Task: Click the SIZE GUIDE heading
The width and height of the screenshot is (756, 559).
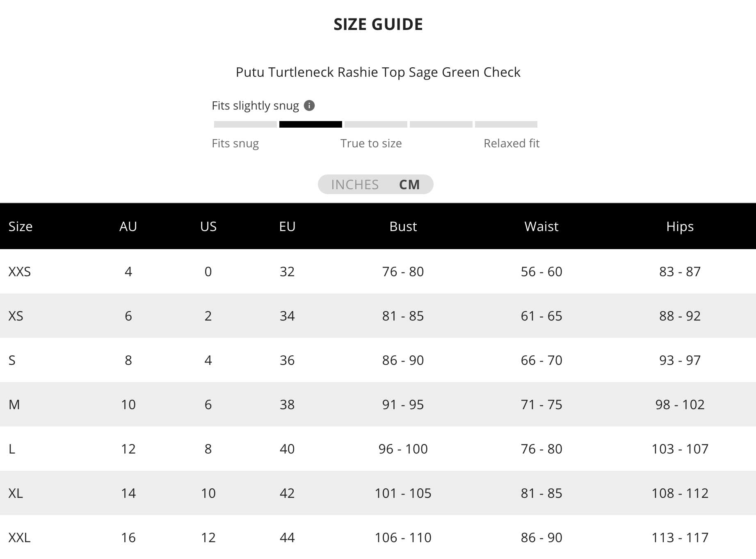Action: [378, 25]
